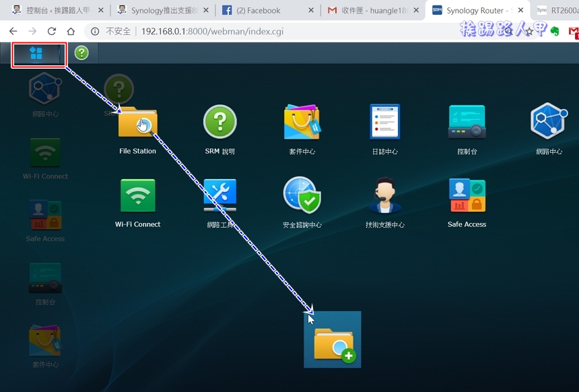The width and height of the screenshot is (579, 392).
Task: Launch Wi-Fi Connect from the main menu grid
Action: (138, 203)
